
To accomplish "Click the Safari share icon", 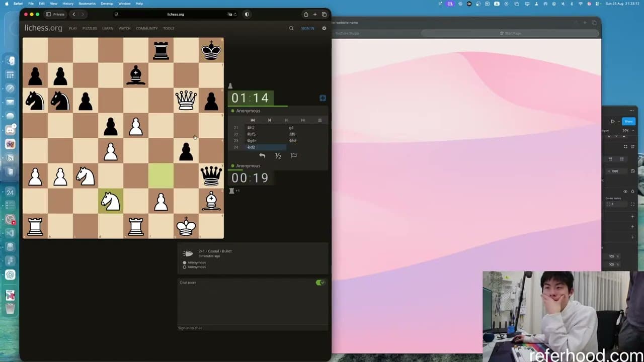I will pyautogui.click(x=305, y=15).
